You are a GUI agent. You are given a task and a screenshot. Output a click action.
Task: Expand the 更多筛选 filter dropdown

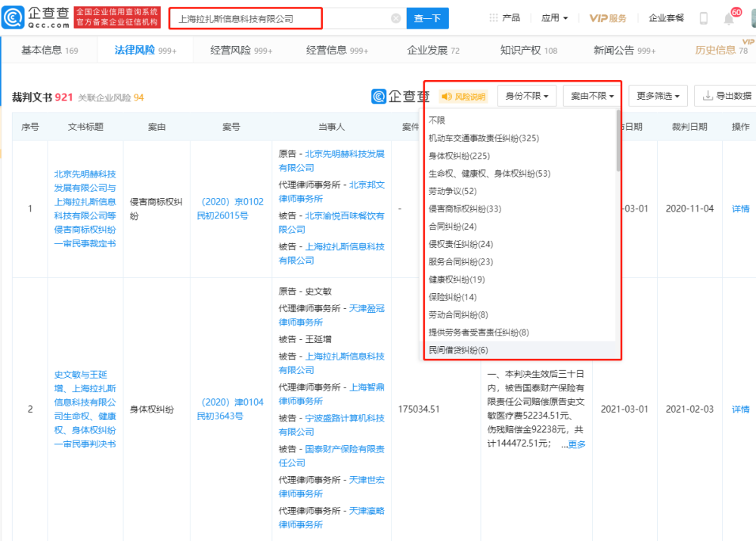point(658,96)
